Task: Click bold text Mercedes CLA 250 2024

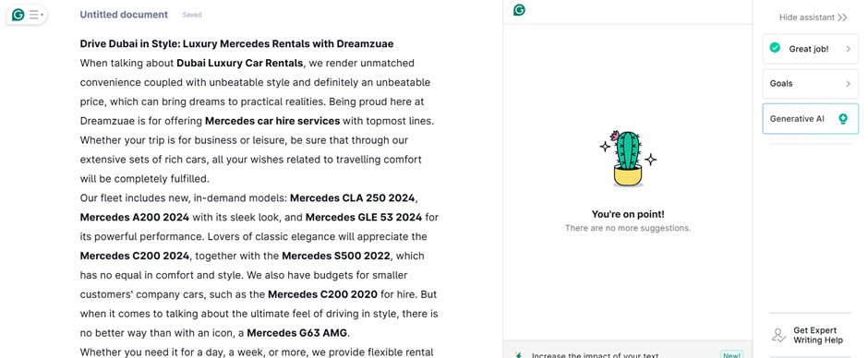Action: tap(353, 197)
